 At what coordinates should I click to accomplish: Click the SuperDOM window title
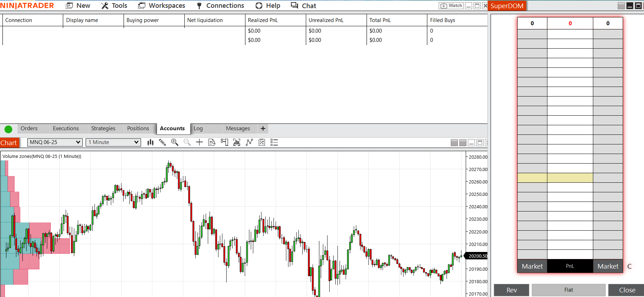tap(507, 6)
